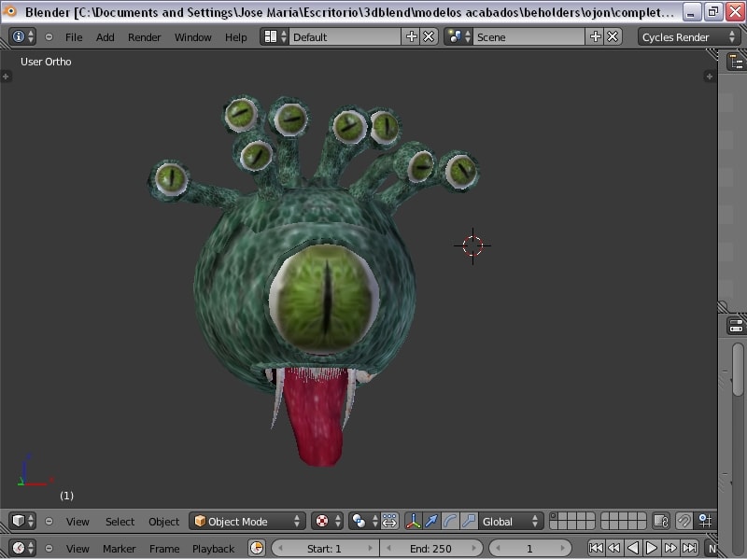Screen dimensions: 747x560
Task: Click the add new scene plus icon
Action: (595, 36)
